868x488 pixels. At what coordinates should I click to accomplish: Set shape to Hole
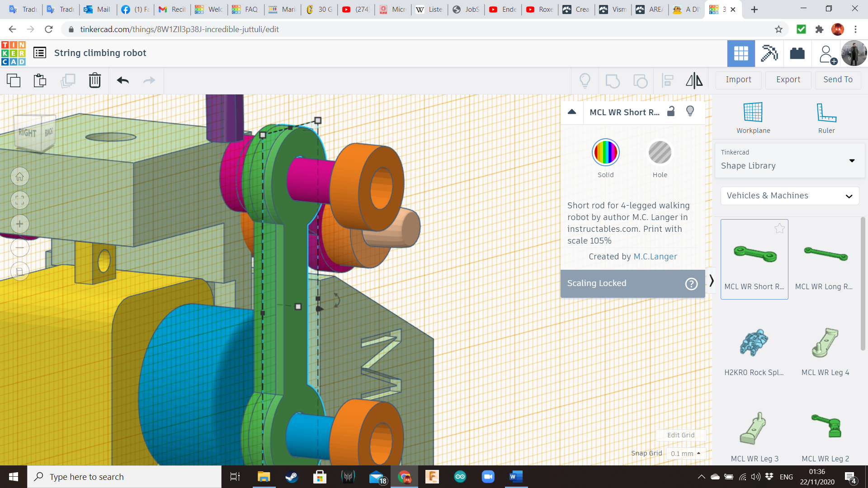[x=660, y=153]
